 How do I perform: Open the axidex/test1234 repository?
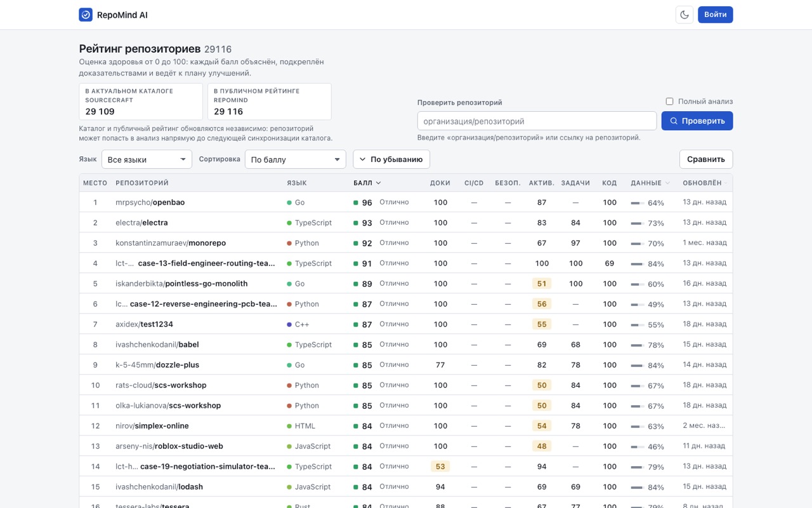(144, 324)
